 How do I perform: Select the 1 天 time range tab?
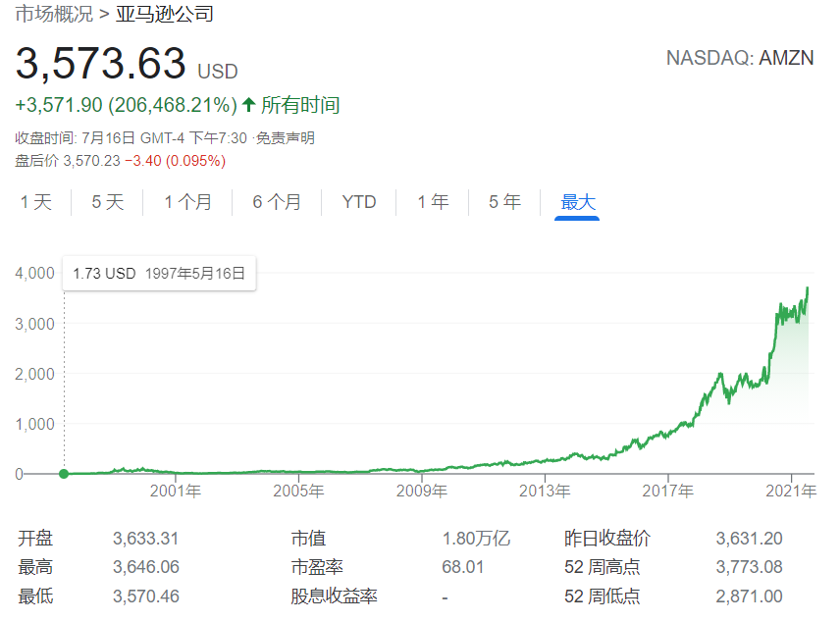36,202
